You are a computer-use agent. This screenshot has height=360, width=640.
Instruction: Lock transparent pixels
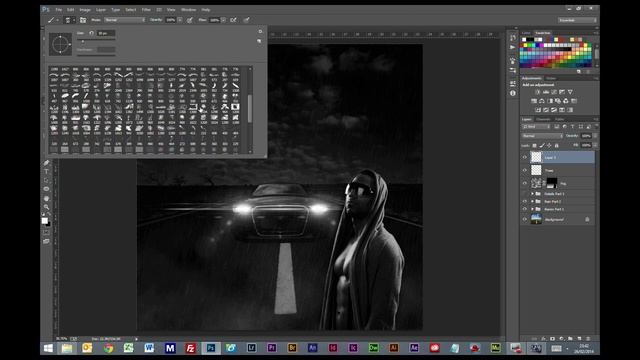tap(535, 146)
